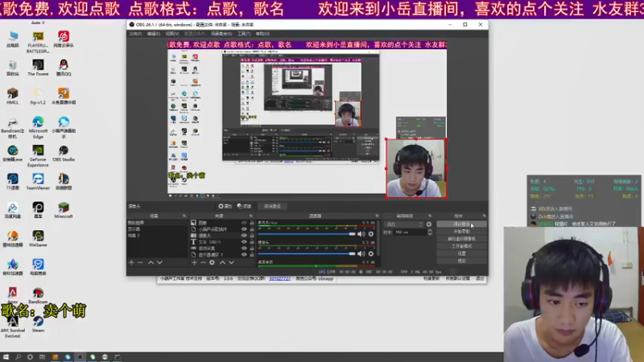Open settings gear for 麦克风/Aux mixer channel
The height and width of the screenshot is (362, 644).
371,234
